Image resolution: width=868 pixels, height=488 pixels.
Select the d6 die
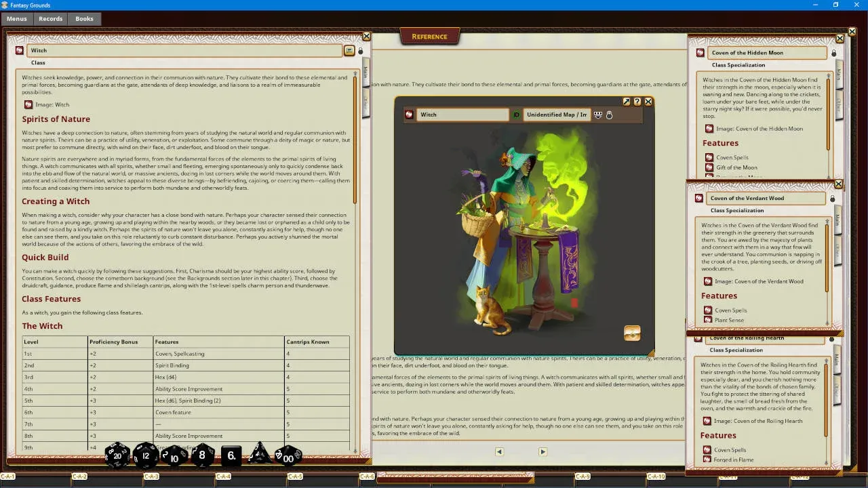[231, 456]
